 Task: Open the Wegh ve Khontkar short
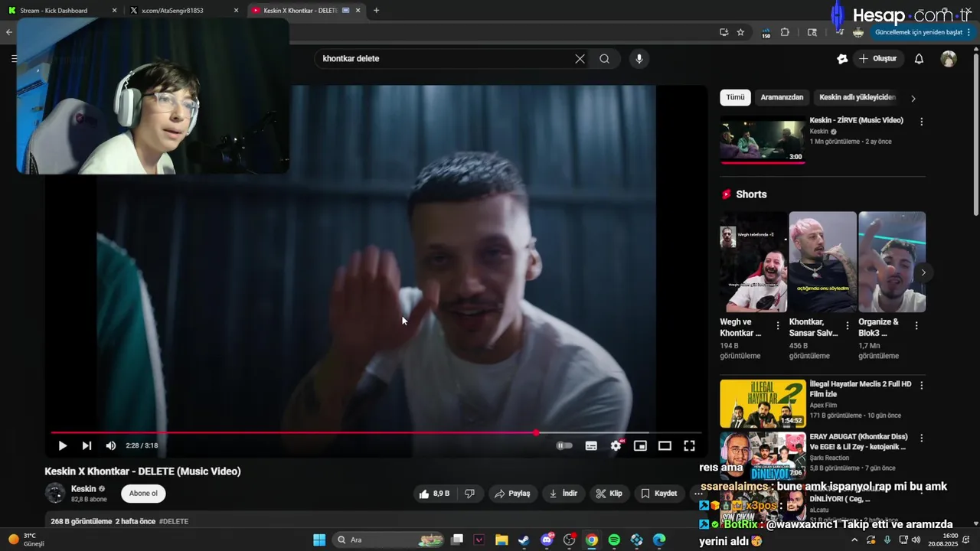[x=753, y=262]
